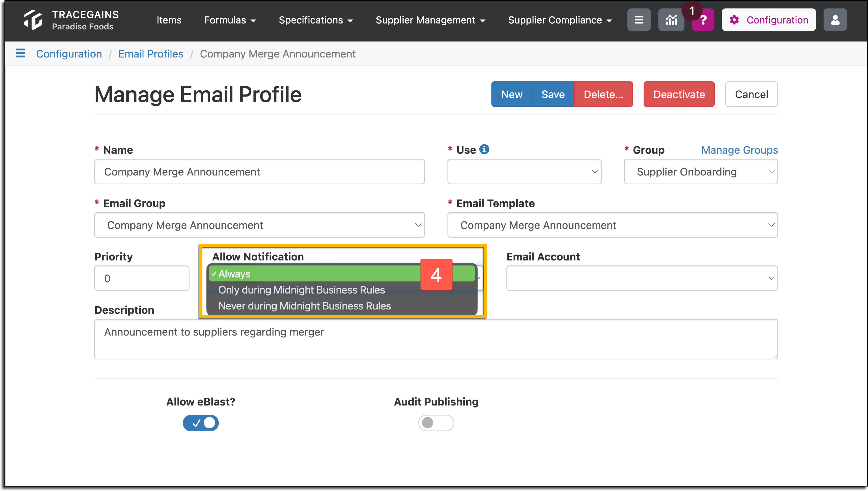Open the user profile icon
The height and width of the screenshot is (491, 868).
click(x=835, y=20)
